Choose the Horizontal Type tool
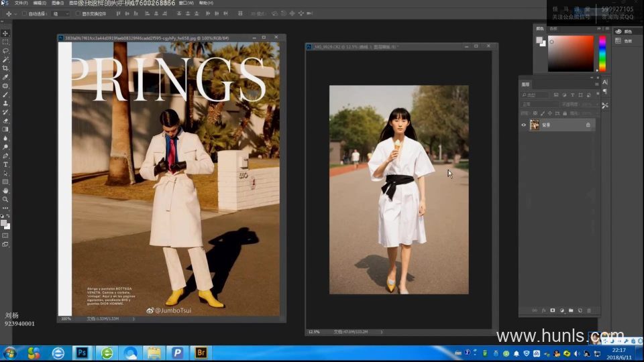 click(x=5, y=164)
